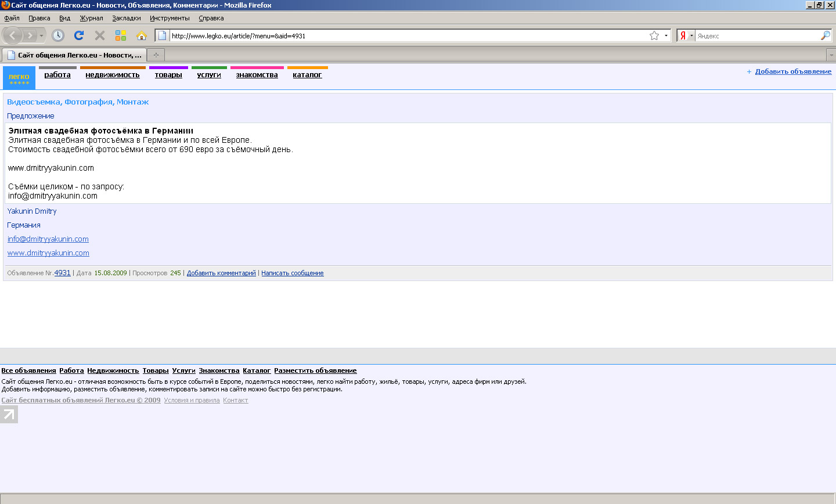
Task: Bookmark this page with star icon
Action: click(x=654, y=35)
